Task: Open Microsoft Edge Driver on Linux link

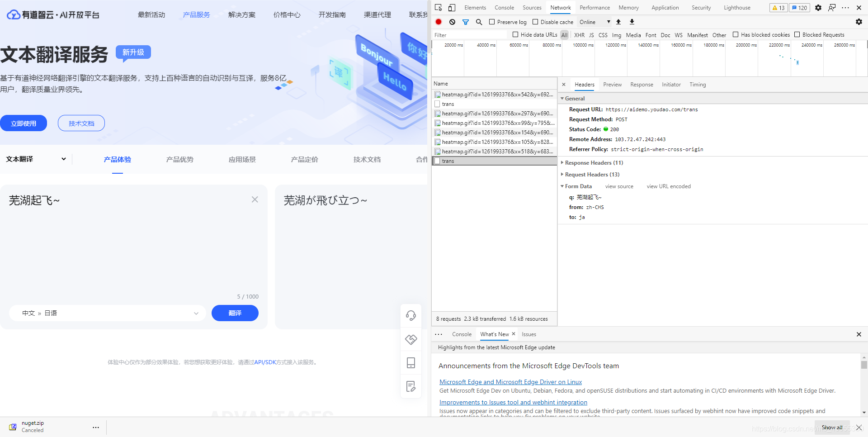Action: [510, 382]
